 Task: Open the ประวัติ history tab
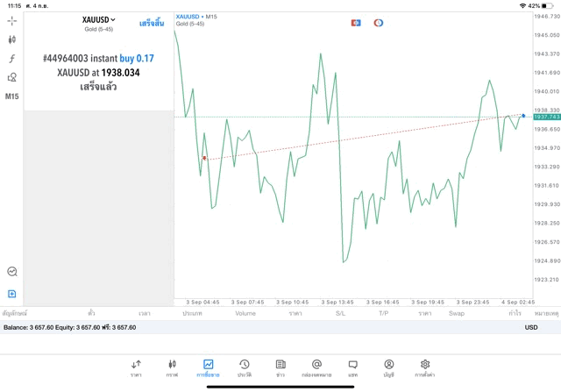click(x=244, y=367)
